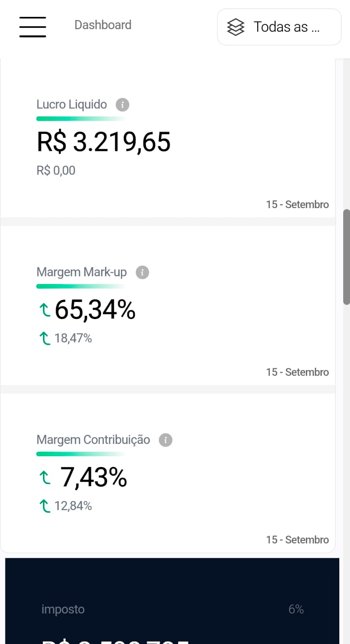Click the layers icon in the header
The image size is (350, 644).
[x=236, y=27]
